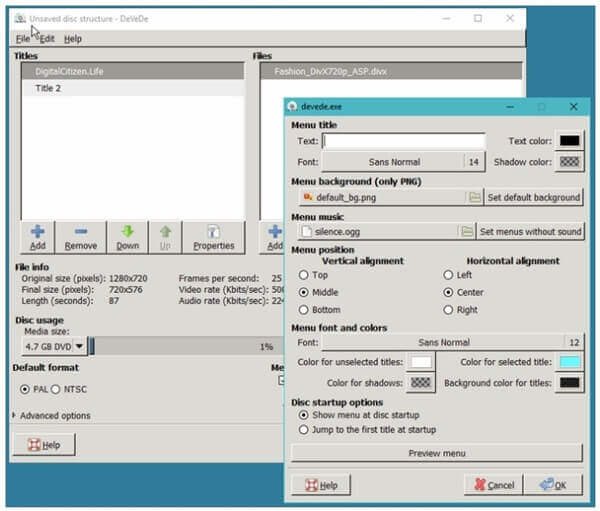This screenshot has width=600, height=511.
Task: Open the Help menu in menu bar
Action: pos(73,39)
